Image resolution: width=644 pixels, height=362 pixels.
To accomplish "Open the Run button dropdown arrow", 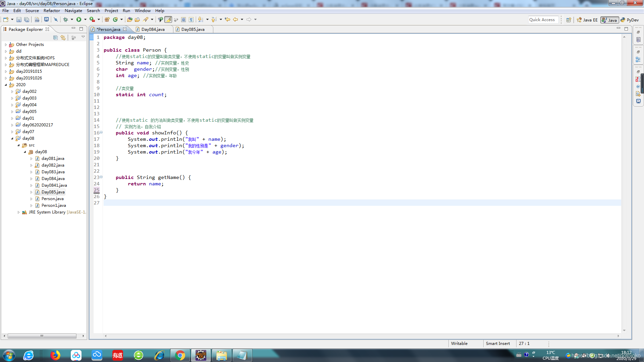I will tap(85, 20).
